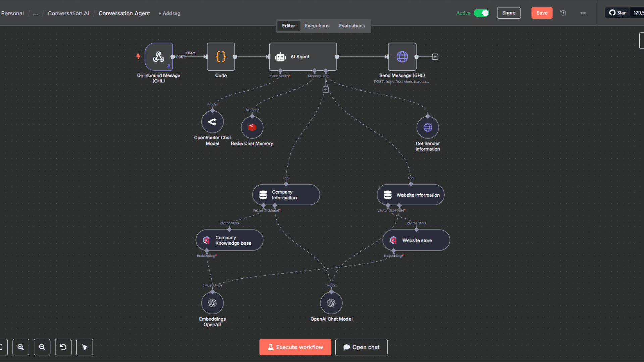Open the On Inbound Message webhook node

(x=159, y=57)
